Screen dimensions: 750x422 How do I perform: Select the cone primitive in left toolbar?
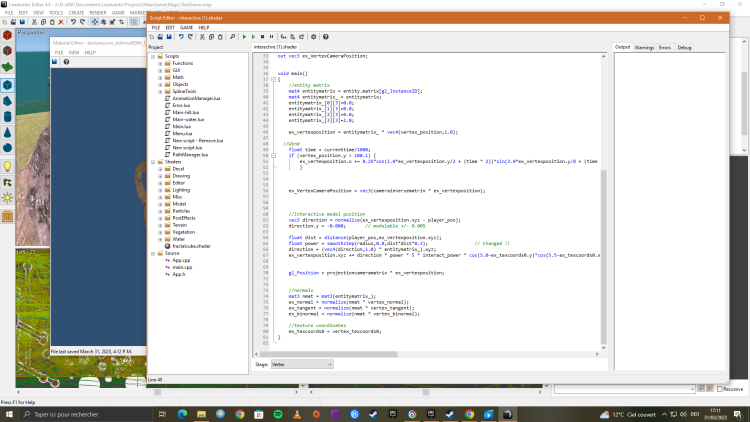9,131
